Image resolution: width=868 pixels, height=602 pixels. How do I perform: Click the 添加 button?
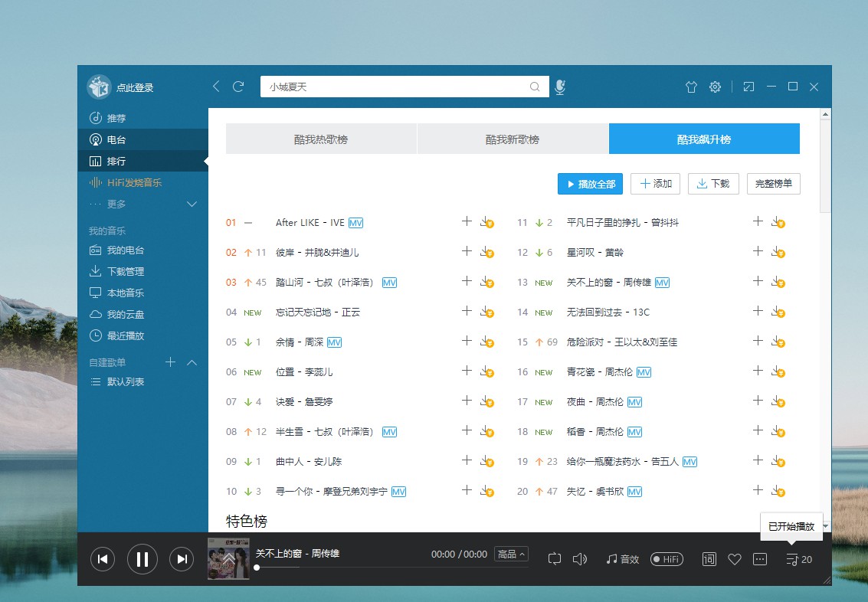[x=656, y=184]
